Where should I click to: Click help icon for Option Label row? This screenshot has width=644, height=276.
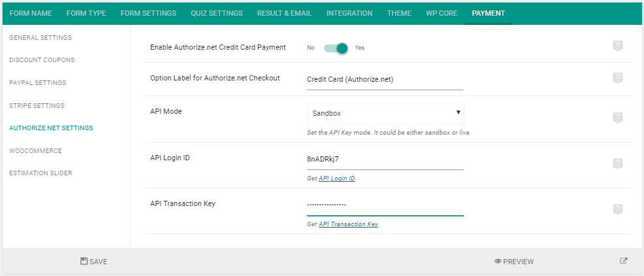coord(617,78)
